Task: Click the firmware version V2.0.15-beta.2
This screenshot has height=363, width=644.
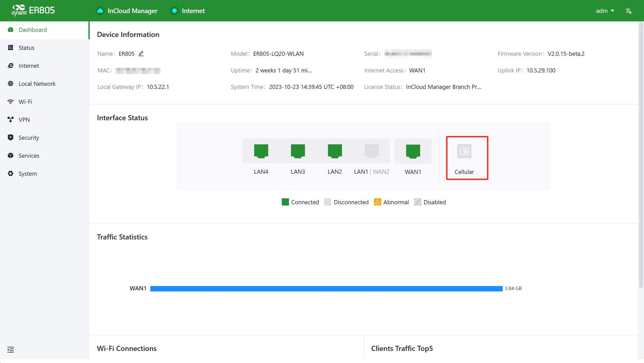Action: [x=566, y=54]
